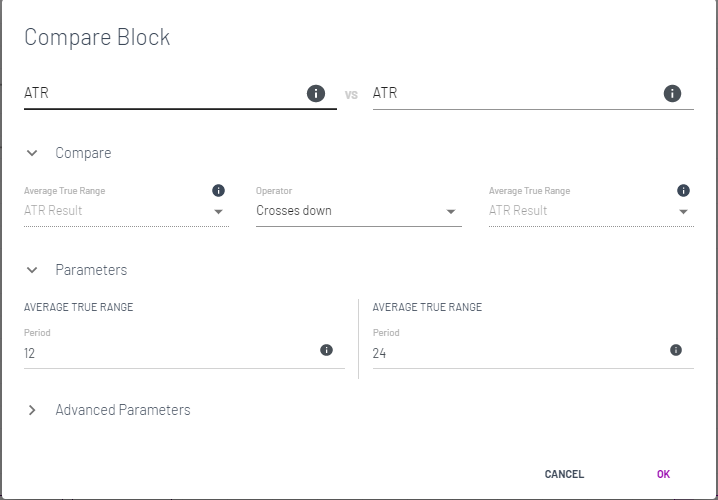This screenshot has height=500, width=718.
Task: Click info icon beside left ATR field
Action: pyautogui.click(x=316, y=93)
